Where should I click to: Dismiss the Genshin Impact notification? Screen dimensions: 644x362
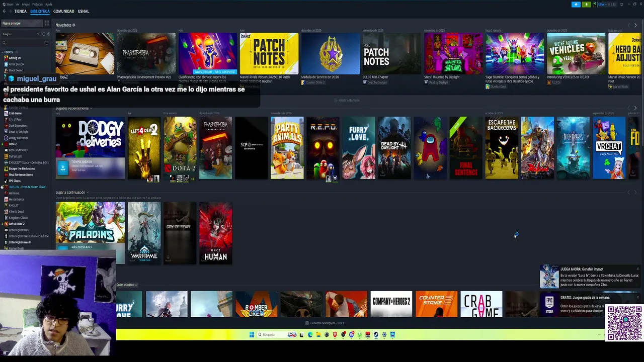(x=637, y=269)
